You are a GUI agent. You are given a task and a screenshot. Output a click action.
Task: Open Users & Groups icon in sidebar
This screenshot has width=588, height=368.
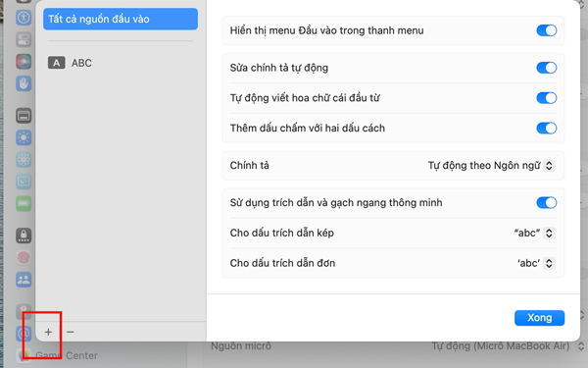24,280
